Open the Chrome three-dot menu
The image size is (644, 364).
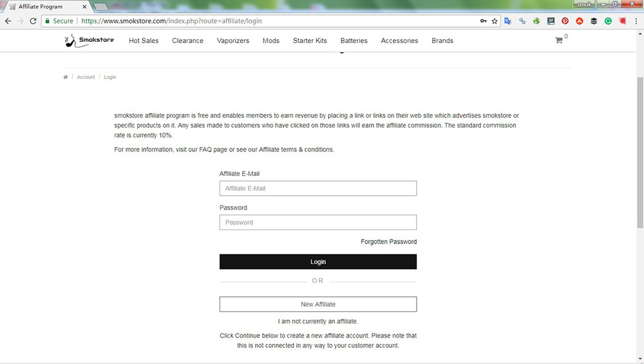(x=636, y=21)
